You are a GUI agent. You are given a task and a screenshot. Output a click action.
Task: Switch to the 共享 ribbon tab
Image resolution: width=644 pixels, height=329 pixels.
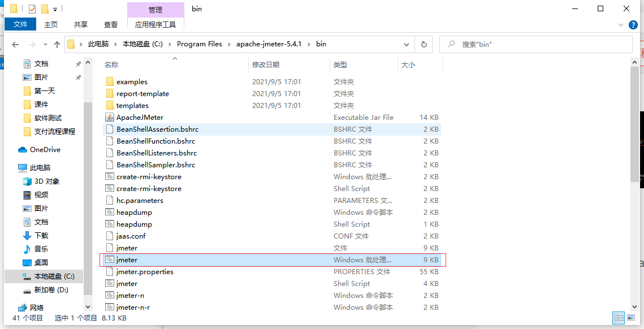coord(80,25)
